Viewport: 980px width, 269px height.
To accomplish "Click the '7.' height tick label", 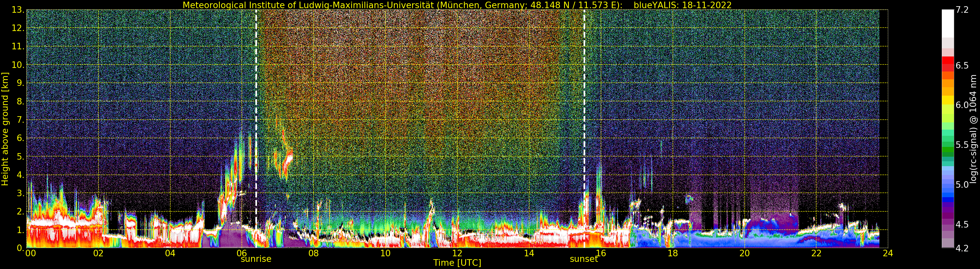I will [x=21, y=120].
